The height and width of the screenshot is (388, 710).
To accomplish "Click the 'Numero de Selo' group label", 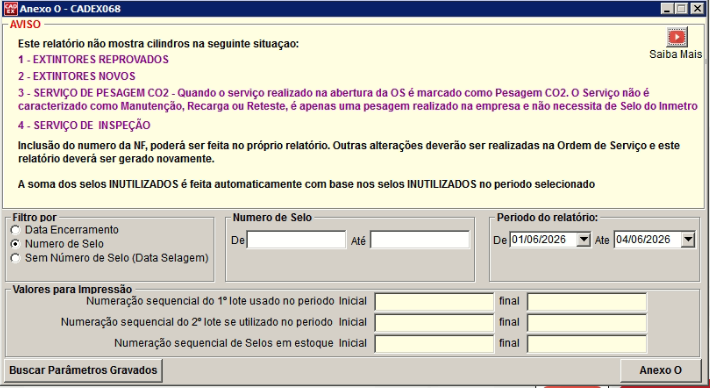I will [272, 217].
